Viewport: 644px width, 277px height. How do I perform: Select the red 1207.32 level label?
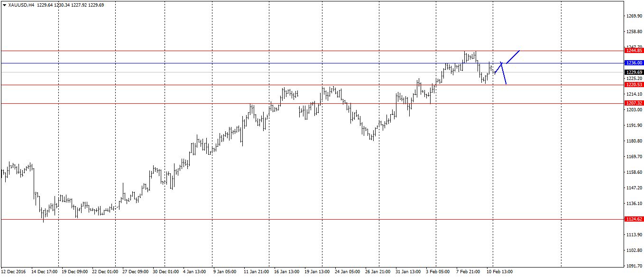tap(634, 103)
